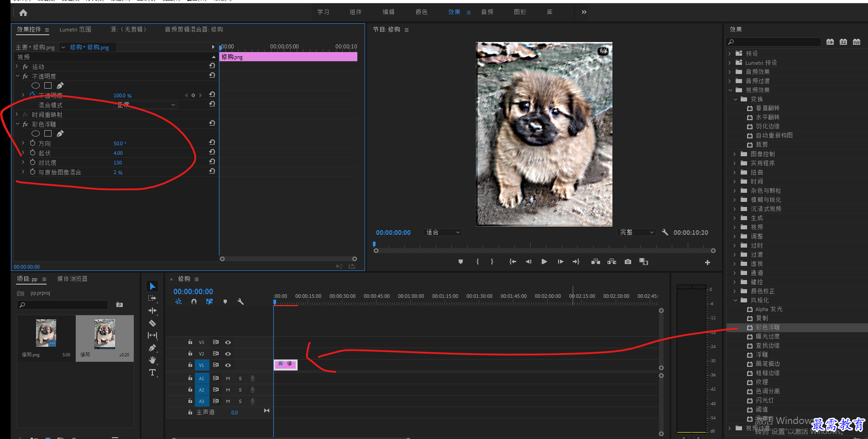Viewport: 868px width, 439px height.
Task: Click the Go to In point icon
Action: click(x=512, y=262)
